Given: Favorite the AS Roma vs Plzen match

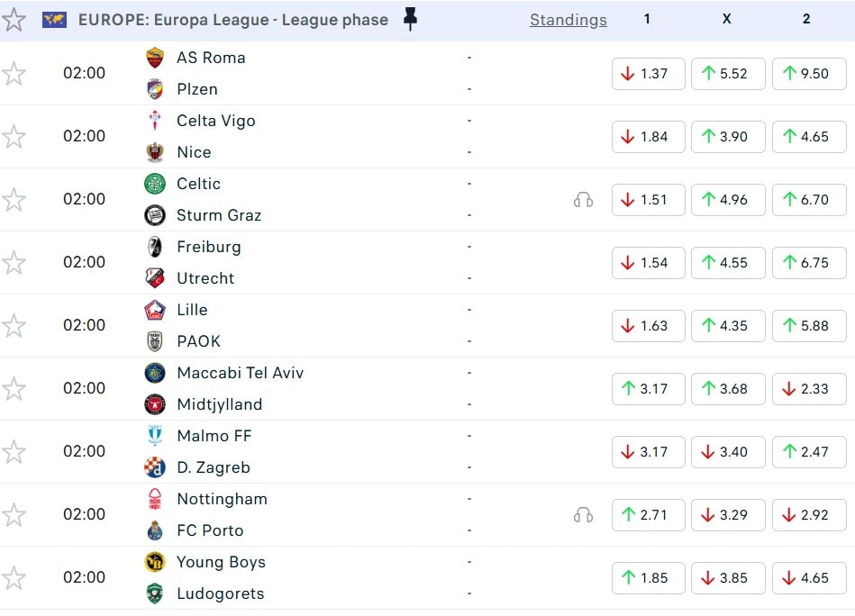Looking at the screenshot, I should 14,74.
